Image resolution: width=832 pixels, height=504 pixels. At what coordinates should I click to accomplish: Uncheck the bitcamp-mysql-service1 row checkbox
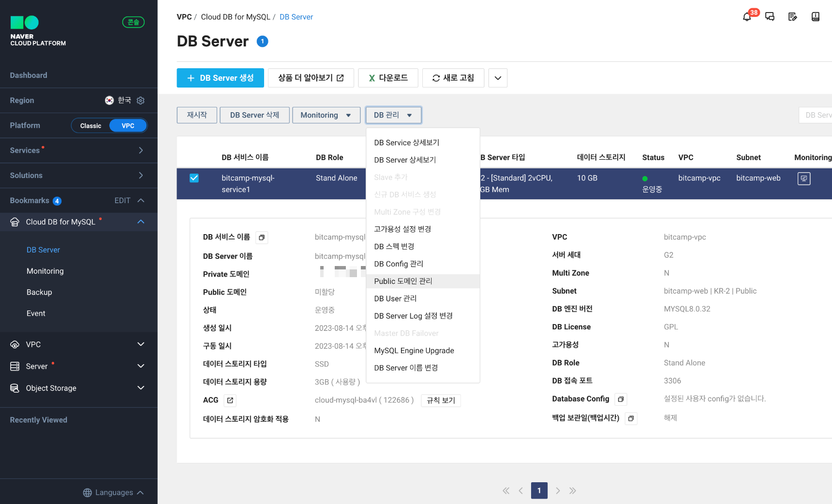(x=194, y=178)
